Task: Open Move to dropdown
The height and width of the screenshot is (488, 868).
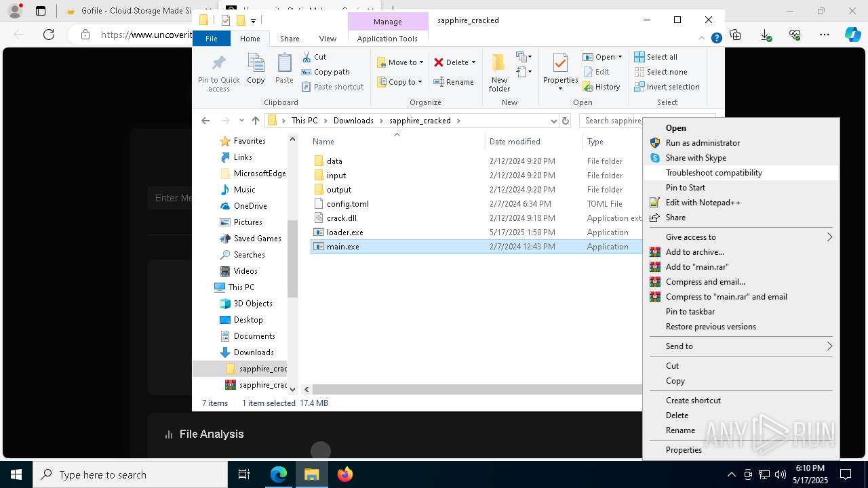Action: (x=400, y=62)
